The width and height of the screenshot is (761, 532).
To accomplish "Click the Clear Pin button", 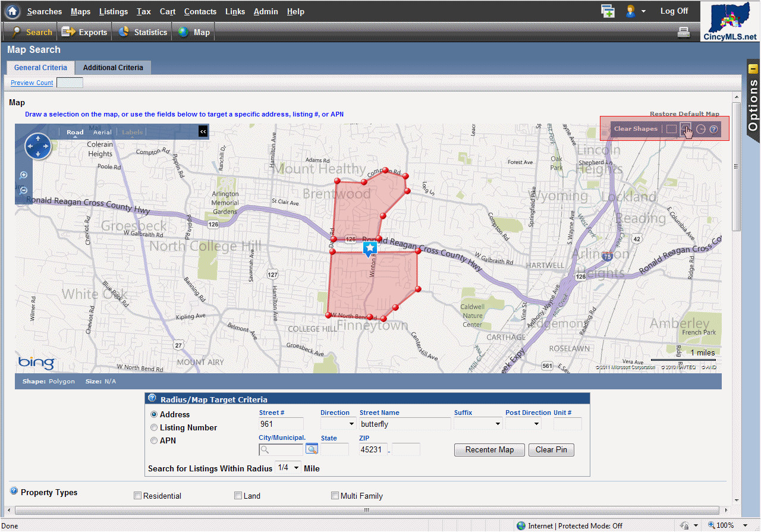I will pos(551,449).
